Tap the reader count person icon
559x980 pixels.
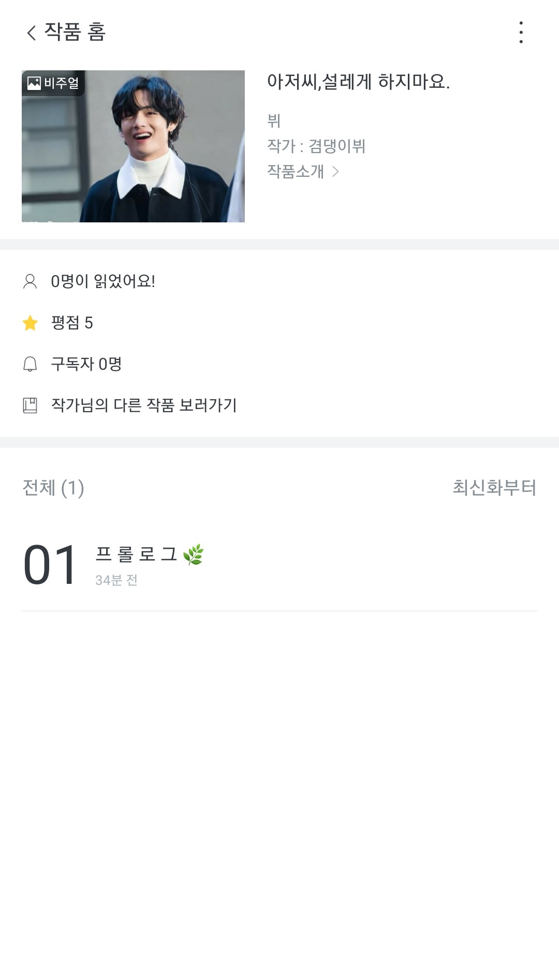30,281
